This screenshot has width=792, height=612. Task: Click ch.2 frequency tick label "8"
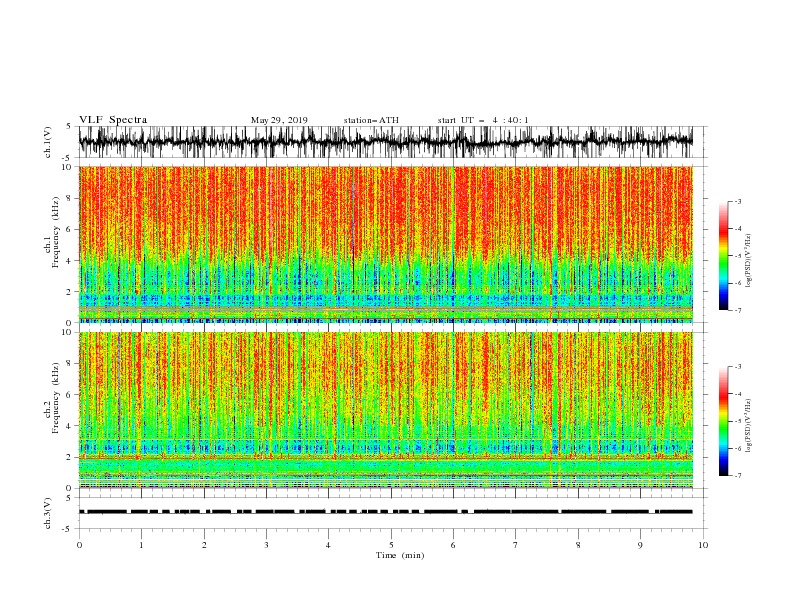click(x=70, y=364)
